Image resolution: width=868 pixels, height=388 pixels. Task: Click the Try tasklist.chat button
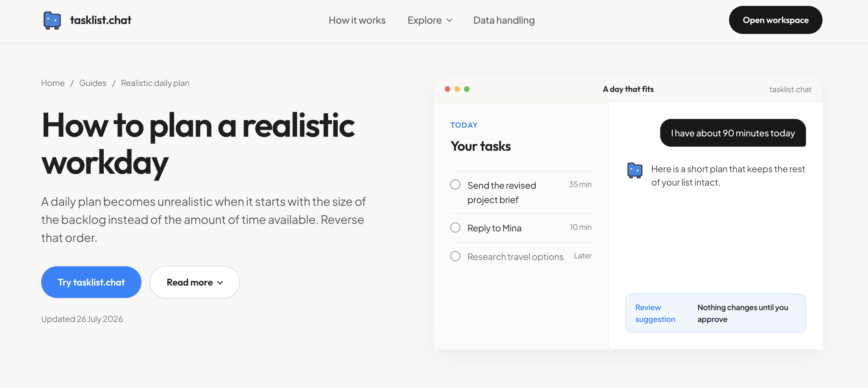tap(91, 282)
